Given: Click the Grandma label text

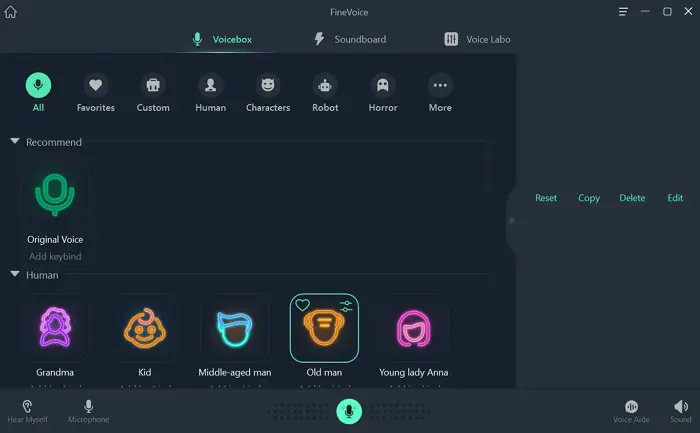Looking at the screenshot, I should point(55,372).
